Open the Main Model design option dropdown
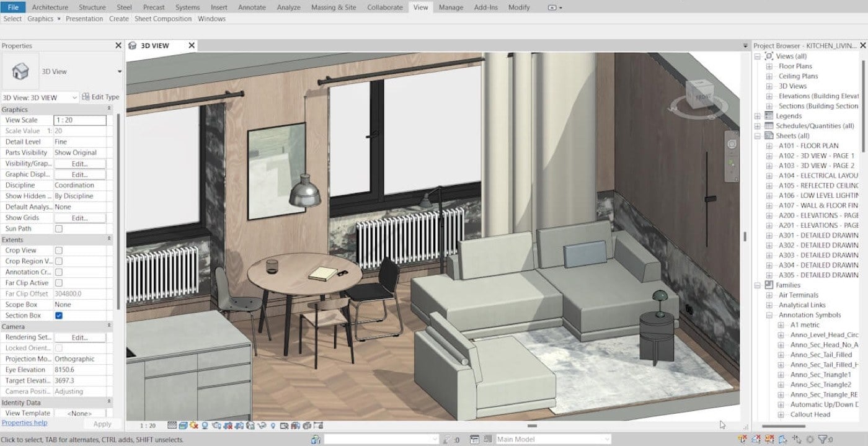 (x=553, y=439)
